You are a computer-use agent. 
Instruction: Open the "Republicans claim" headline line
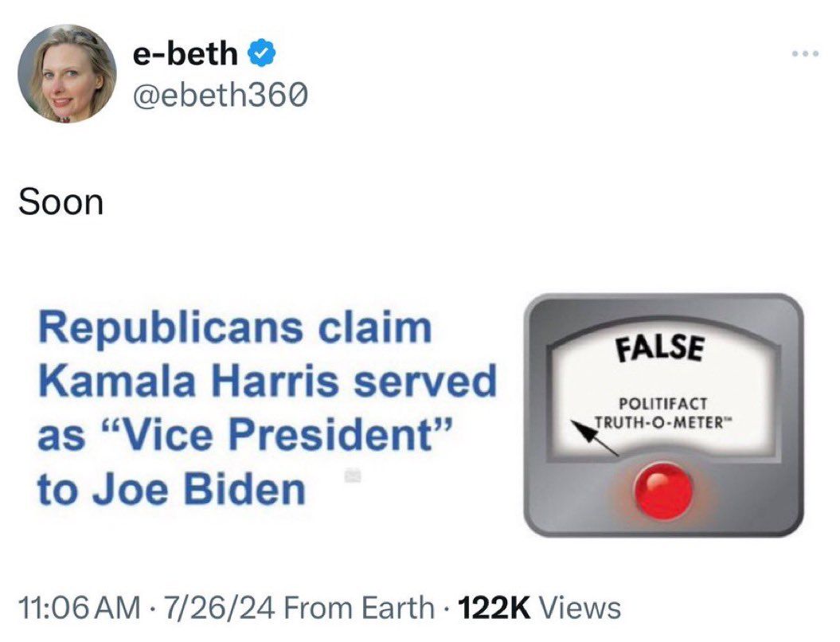coord(235,330)
